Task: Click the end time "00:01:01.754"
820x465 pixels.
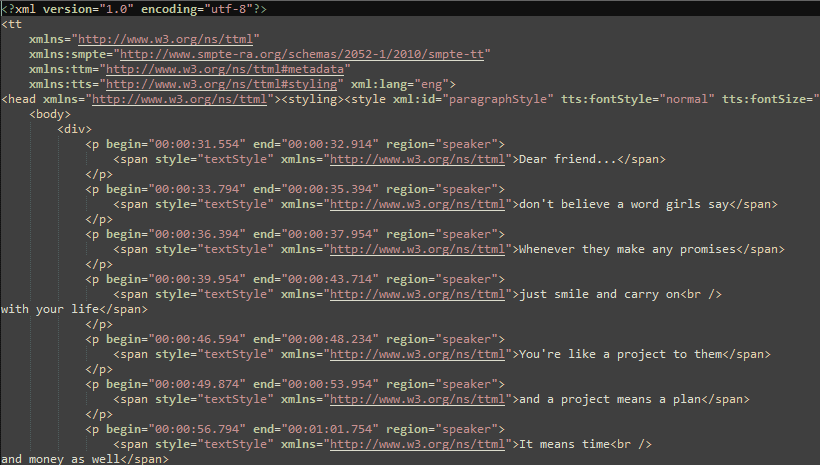Action: (330, 429)
